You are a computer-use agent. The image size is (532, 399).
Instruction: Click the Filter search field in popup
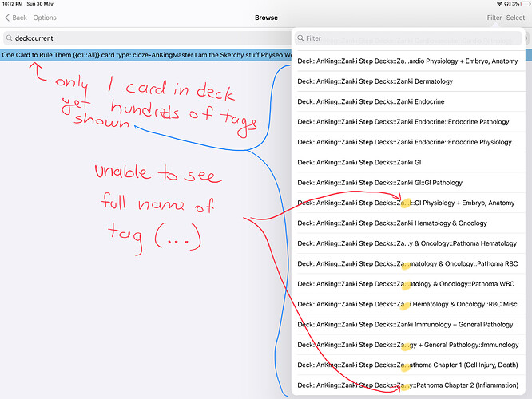[408, 38]
